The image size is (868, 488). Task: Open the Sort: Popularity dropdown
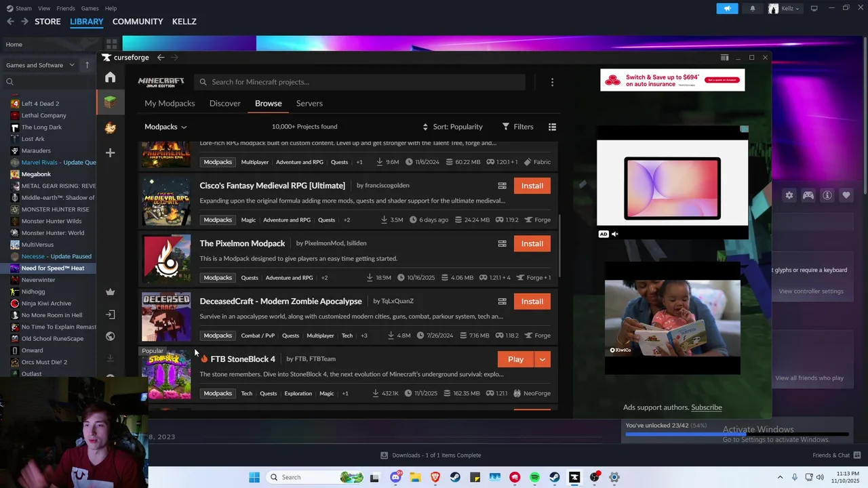[453, 127]
